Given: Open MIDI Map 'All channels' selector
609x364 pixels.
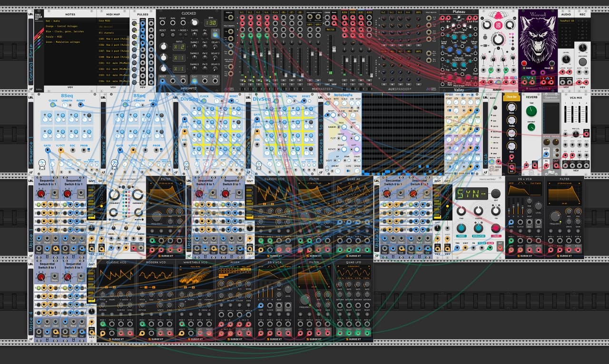Looking at the screenshot, I should [113, 33].
